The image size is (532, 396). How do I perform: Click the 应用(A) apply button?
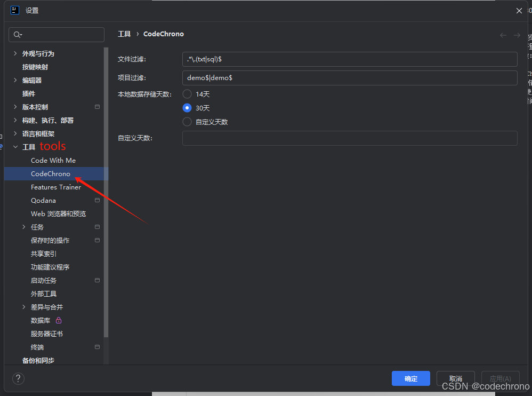(x=501, y=378)
